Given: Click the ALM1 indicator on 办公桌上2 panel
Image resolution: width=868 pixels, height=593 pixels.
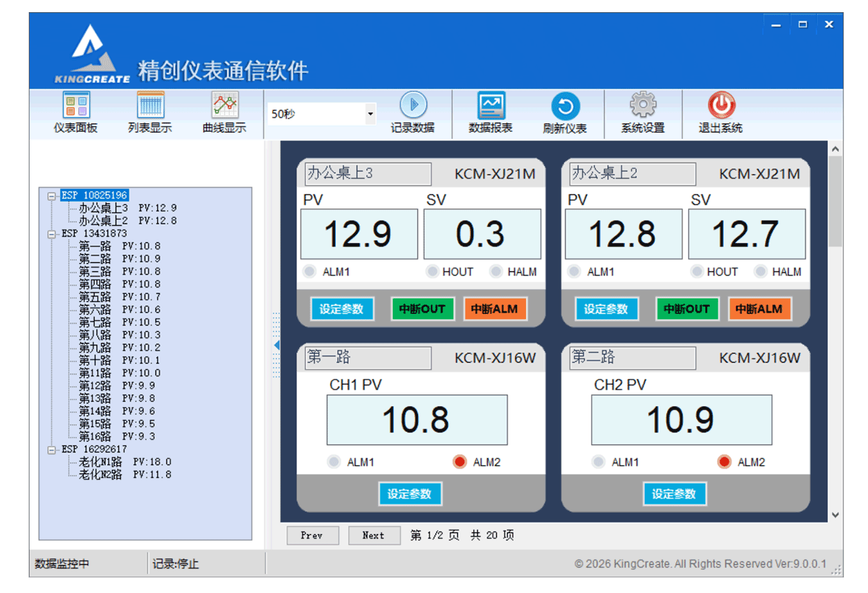Looking at the screenshot, I should 573,271.
